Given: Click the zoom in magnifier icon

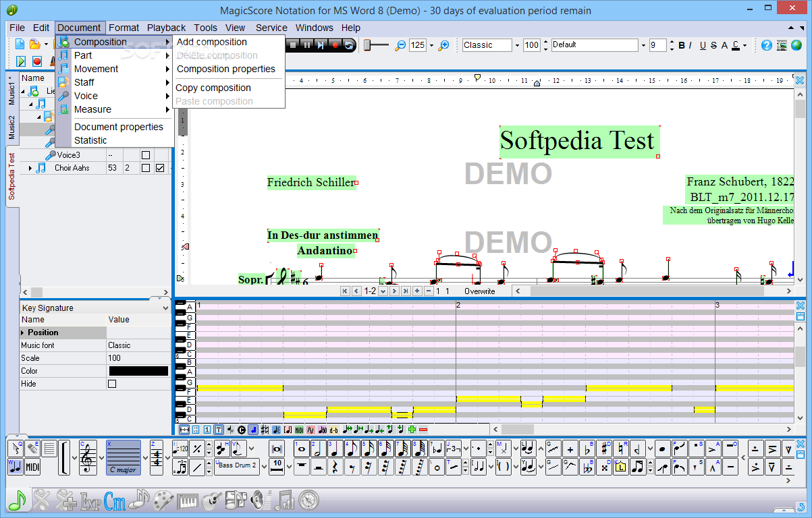Looking at the screenshot, I should point(443,45).
